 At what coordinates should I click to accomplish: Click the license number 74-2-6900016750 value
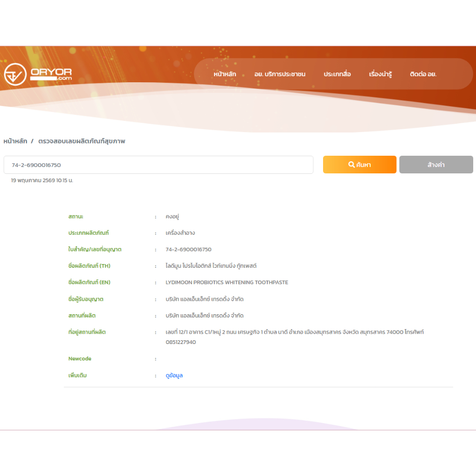tap(189, 250)
